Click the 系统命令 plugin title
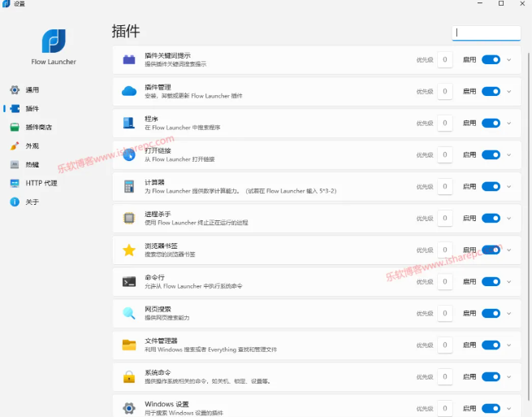This screenshot has height=417, width=532. click(x=158, y=372)
